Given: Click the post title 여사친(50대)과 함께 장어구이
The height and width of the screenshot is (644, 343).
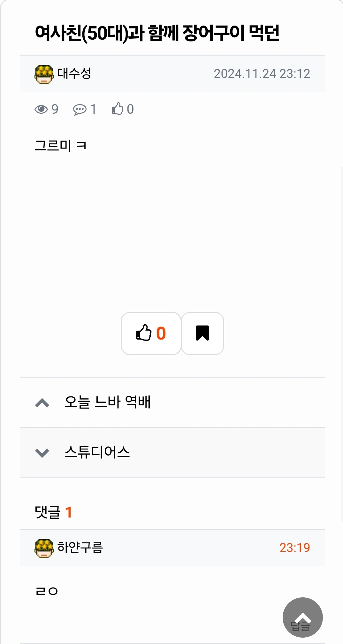Looking at the screenshot, I should [157, 33].
